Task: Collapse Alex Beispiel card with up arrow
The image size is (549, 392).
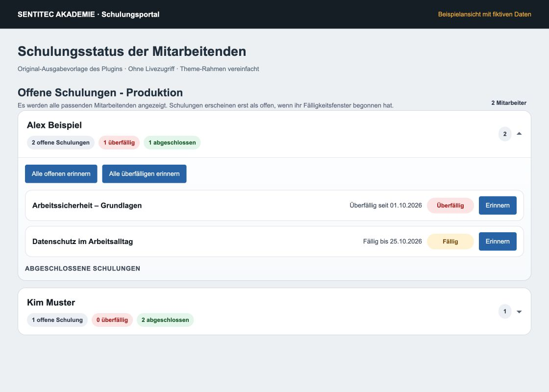Action: click(x=519, y=134)
